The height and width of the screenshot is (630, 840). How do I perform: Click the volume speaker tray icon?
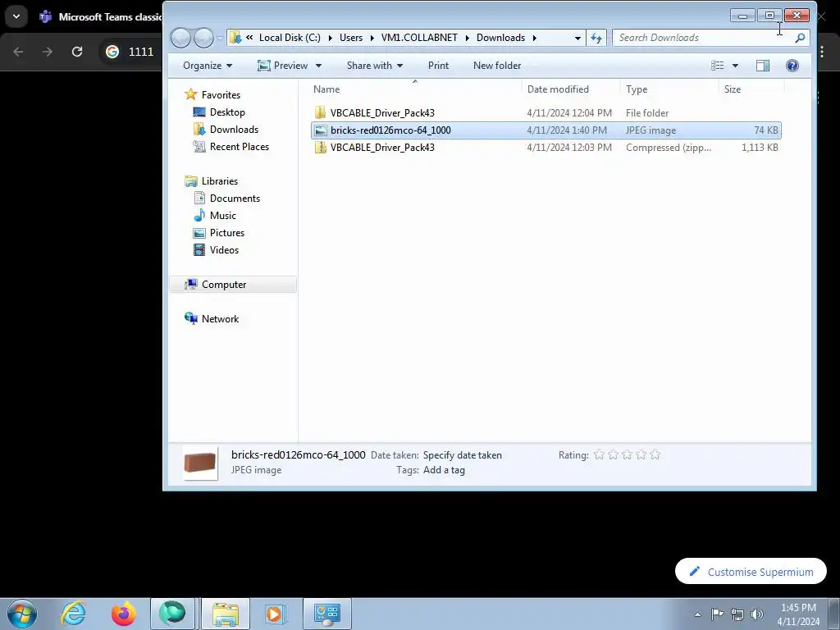[757, 614]
